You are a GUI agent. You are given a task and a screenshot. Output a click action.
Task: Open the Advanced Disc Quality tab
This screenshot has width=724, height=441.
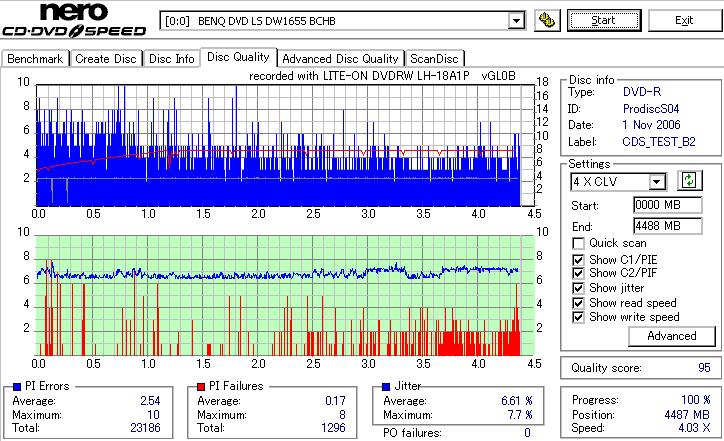(x=340, y=59)
